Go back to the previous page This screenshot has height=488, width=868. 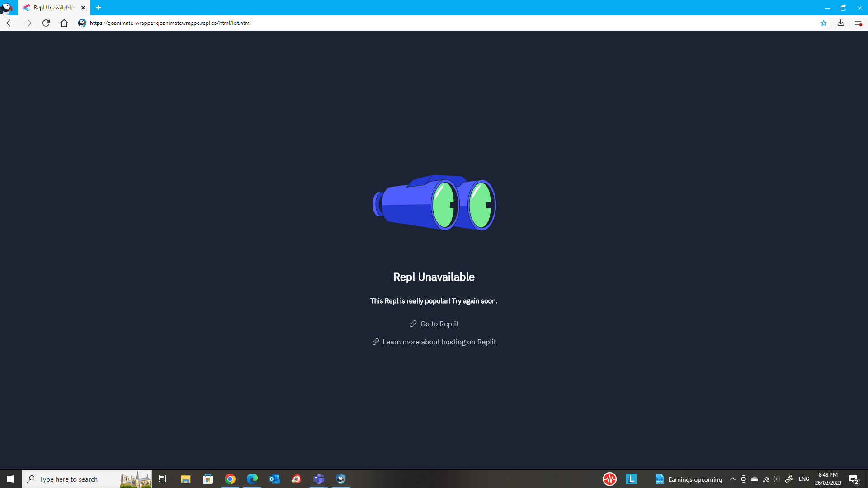pos(10,23)
